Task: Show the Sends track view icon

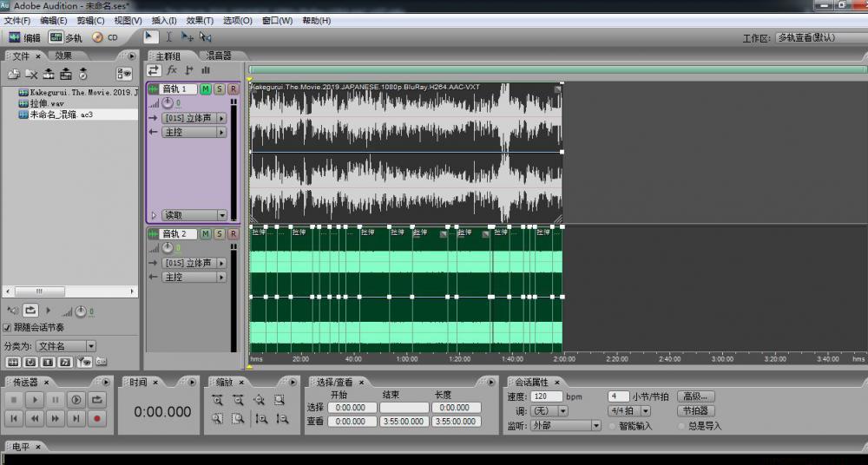Action: pyautogui.click(x=188, y=70)
